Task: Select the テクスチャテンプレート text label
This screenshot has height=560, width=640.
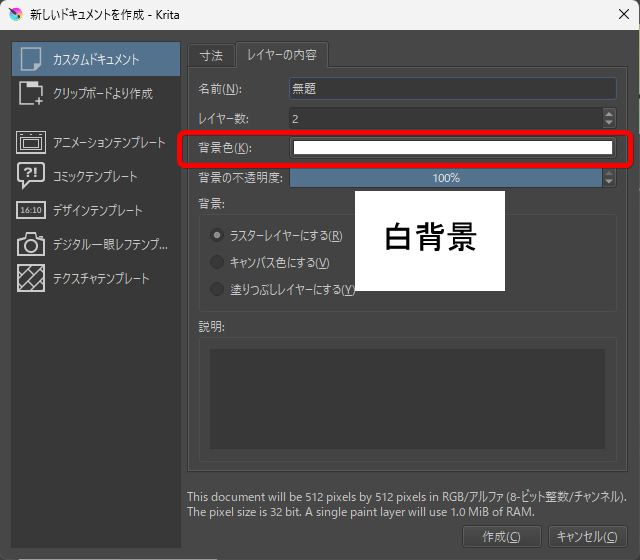Action: click(x=101, y=278)
